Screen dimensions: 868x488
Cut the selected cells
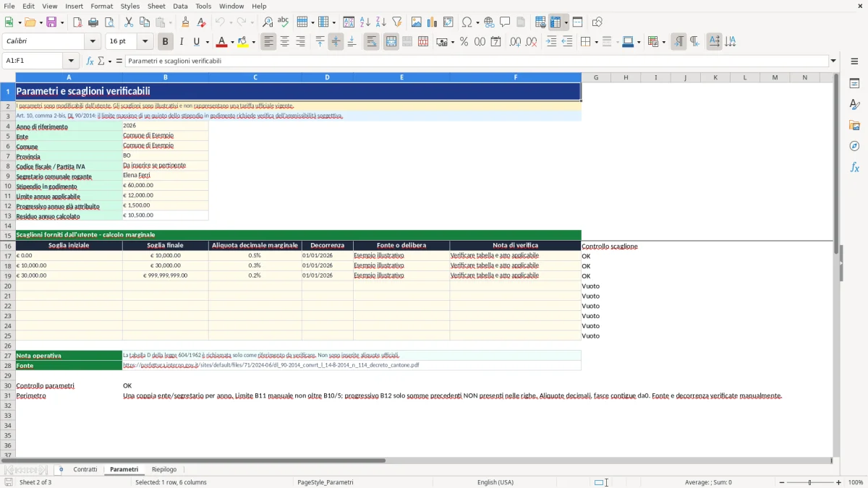(128, 22)
